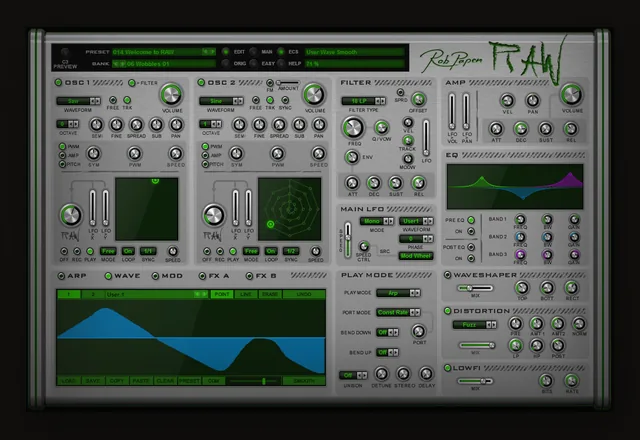
Task: Click the Filter Q/VOW knob
Action: [x=381, y=128]
